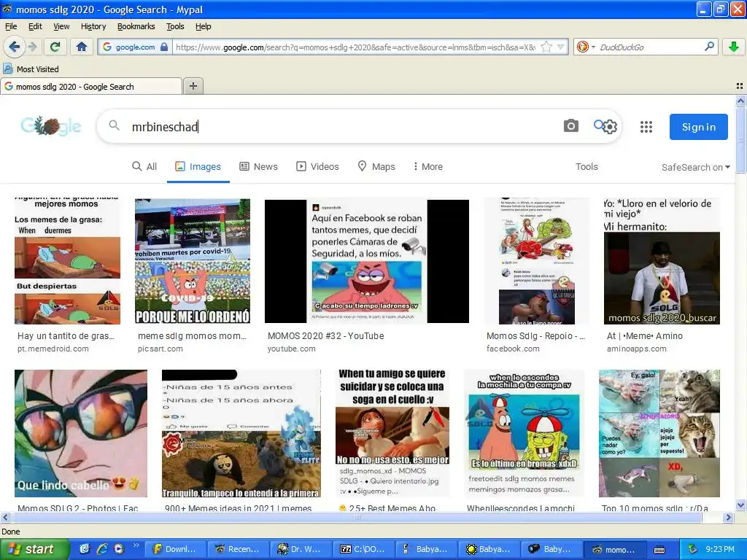This screenshot has height=560, width=747.
Task: Click the magnifier in DuckDuckGo search box
Action: [x=709, y=46]
